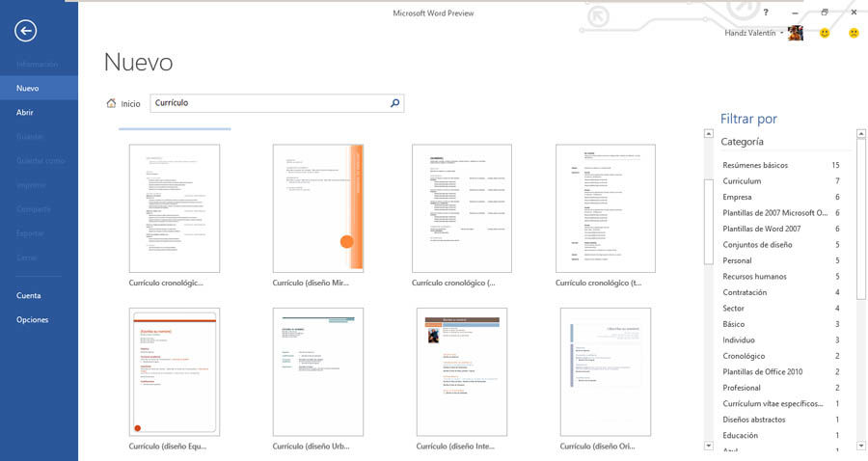This screenshot has width=868, height=461.
Task: Open the Abrir menu item
Action: tap(25, 112)
